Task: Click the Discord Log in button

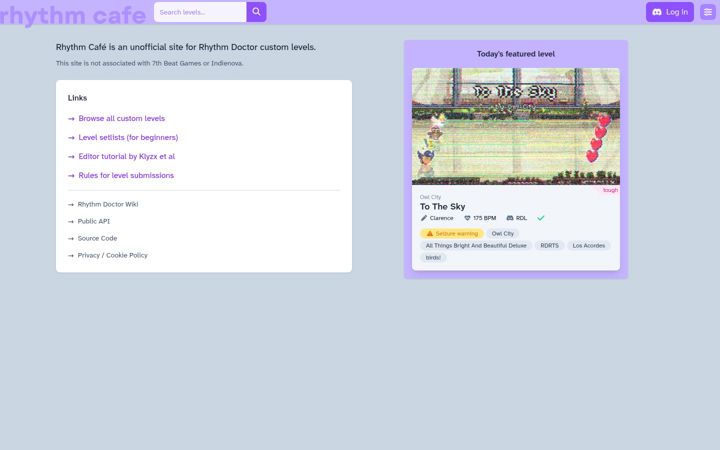Action: coord(669,12)
